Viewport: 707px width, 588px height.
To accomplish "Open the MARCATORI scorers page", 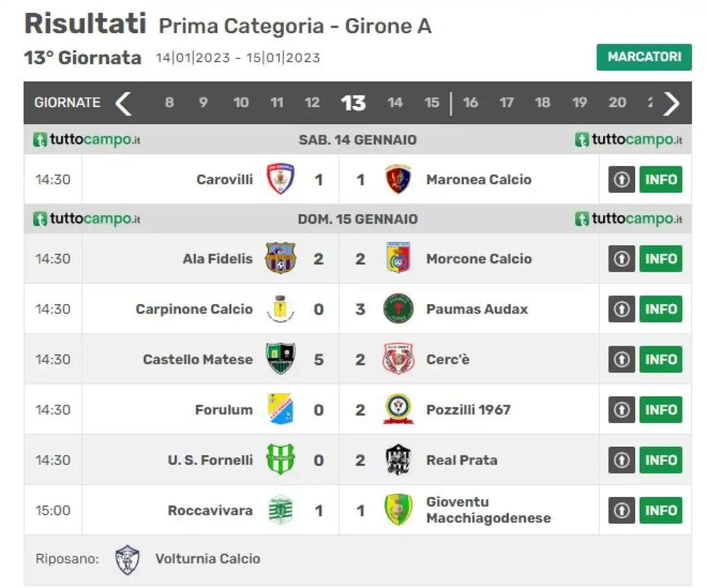I will click(x=644, y=57).
